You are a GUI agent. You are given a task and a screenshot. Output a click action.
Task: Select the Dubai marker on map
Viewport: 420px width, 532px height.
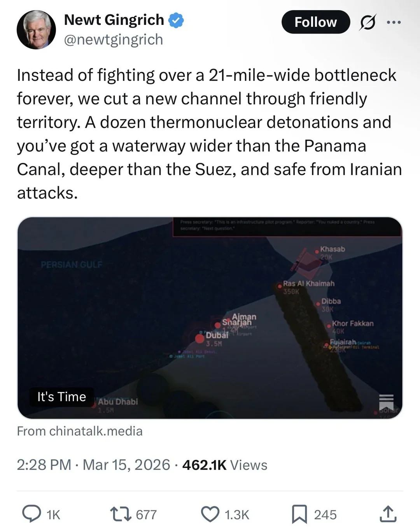200,338
